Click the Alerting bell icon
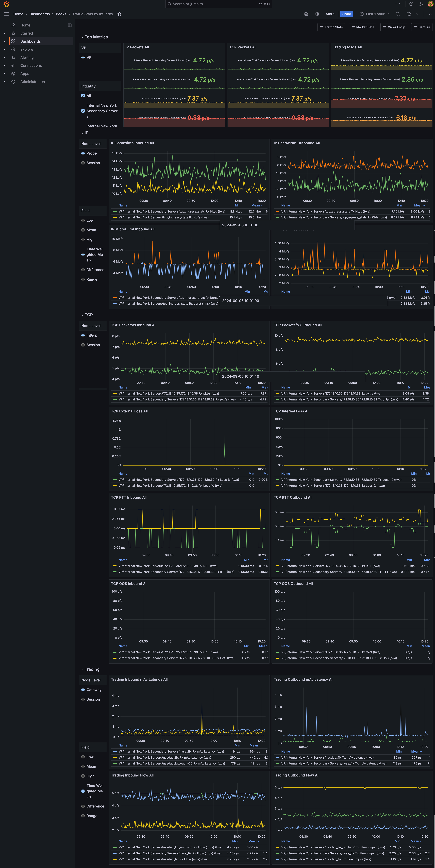Image resolution: width=435 pixels, height=868 pixels. [x=13, y=58]
